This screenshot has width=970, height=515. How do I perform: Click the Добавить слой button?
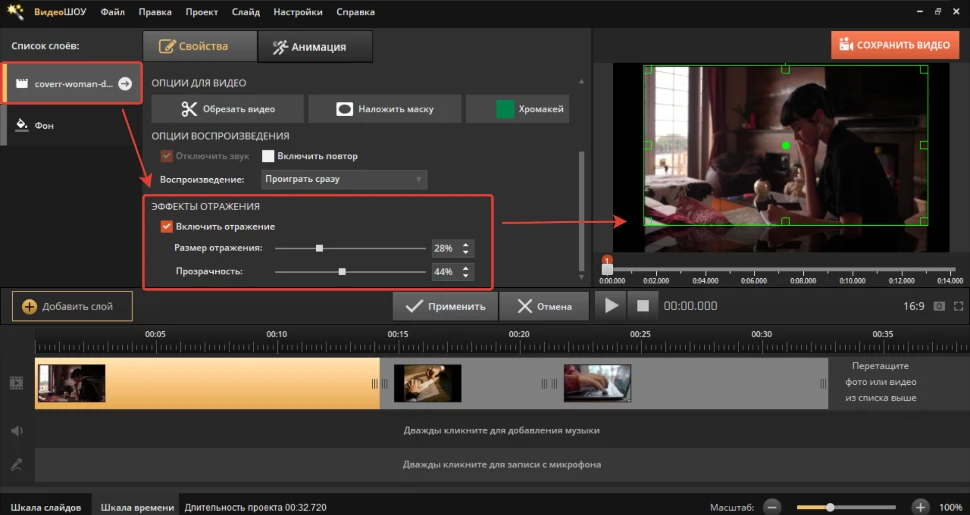coord(72,306)
